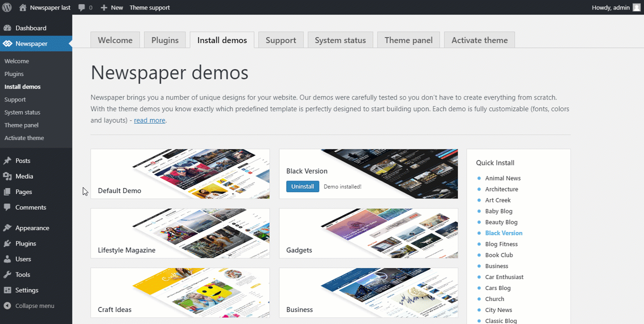644x324 pixels.
Task: Click the Posts pushpin icon
Action: tap(7, 160)
